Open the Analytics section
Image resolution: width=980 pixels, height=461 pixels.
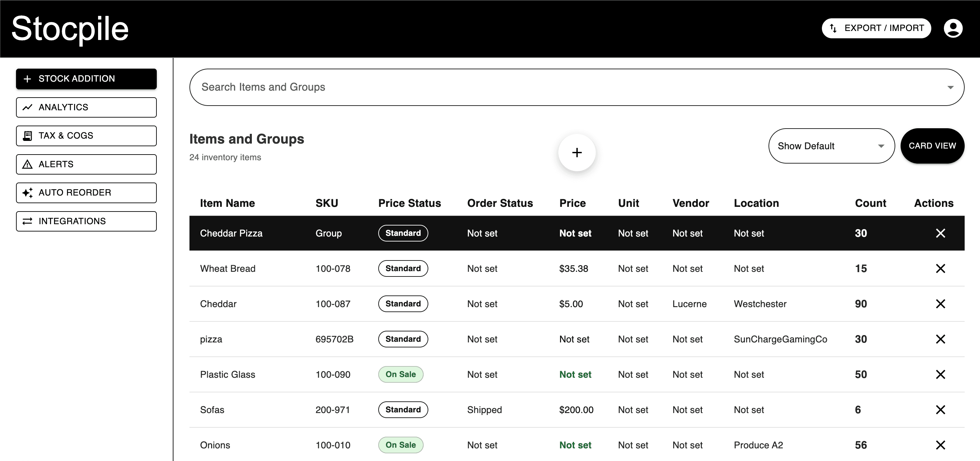[86, 107]
